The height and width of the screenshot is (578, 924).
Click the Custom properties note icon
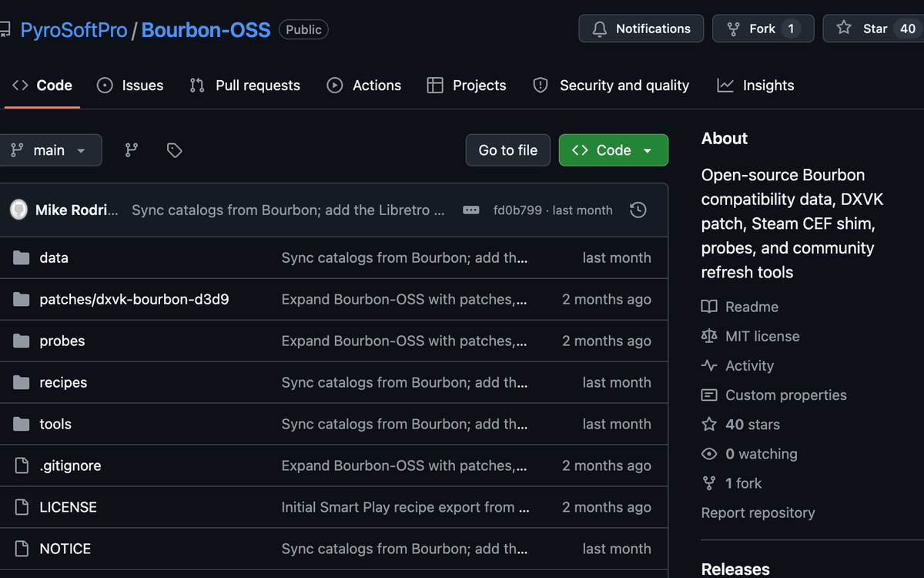pyautogui.click(x=709, y=395)
